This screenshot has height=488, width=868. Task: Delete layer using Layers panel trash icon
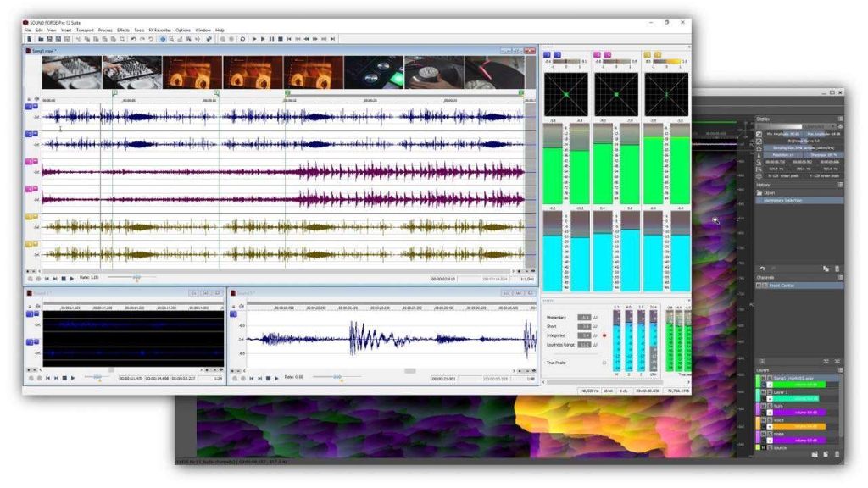[837, 455]
